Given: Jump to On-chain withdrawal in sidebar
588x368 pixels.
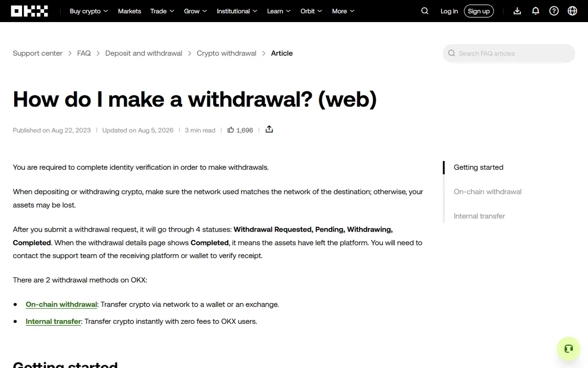Looking at the screenshot, I should pyautogui.click(x=488, y=192).
